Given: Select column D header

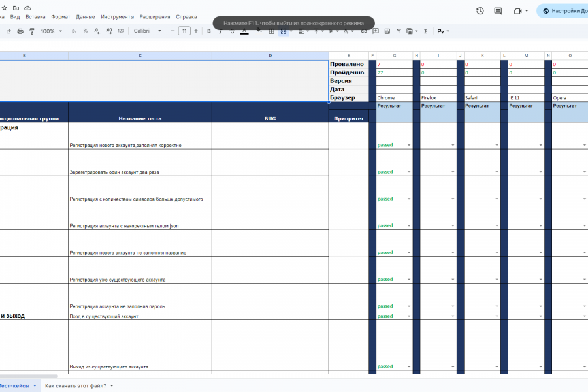Looking at the screenshot, I should 270,56.
